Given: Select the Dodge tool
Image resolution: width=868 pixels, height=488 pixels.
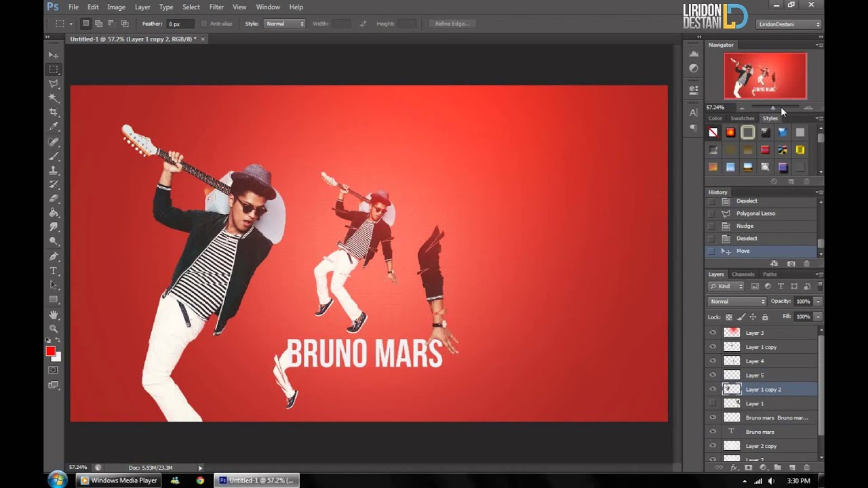Looking at the screenshot, I should 54,241.
